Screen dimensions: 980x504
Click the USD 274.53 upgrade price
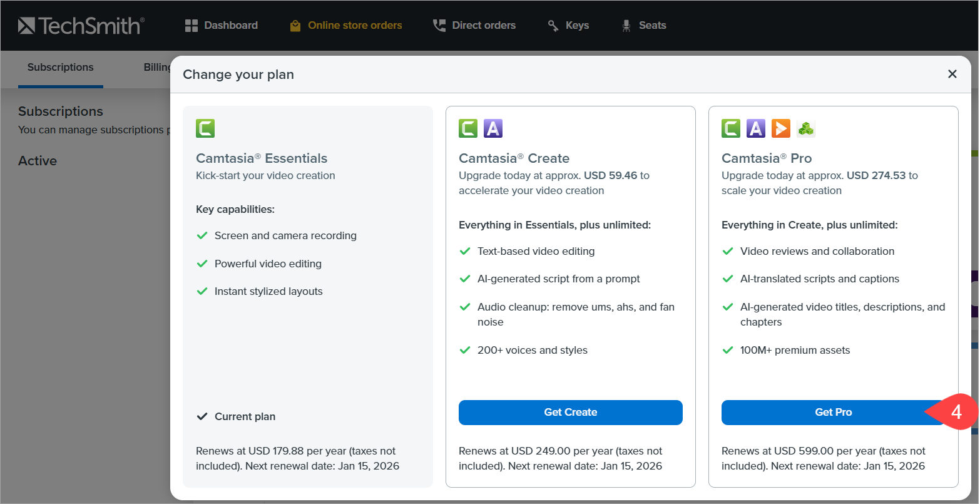(876, 176)
